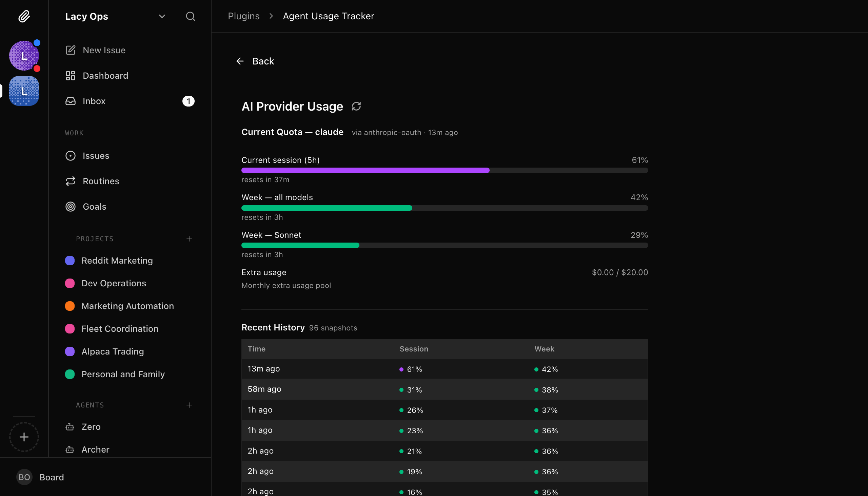Click the New Issue compose icon
868x496 pixels.
pyautogui.click(x=71, y=50)
